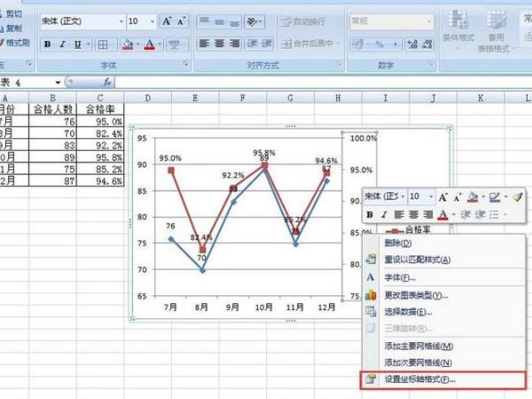Open Format as Table (套用表格格式)

(x=496, y=31)
